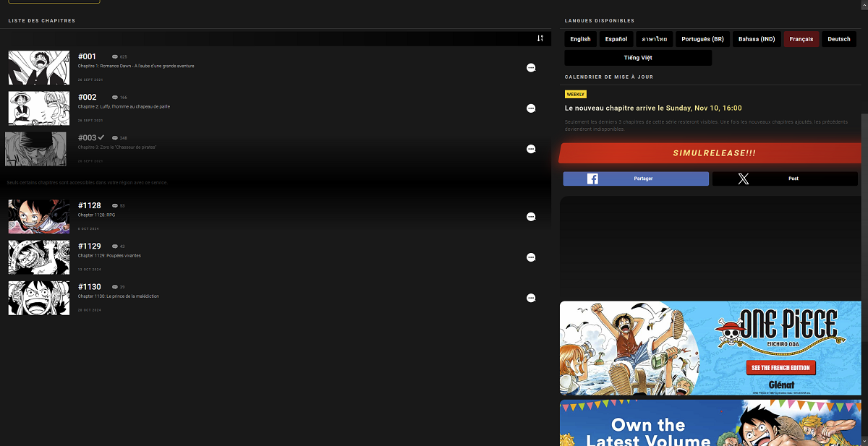The image size is (868, 446).
Task: Open comments bubble for chapter #002
Action: [531, 108]
